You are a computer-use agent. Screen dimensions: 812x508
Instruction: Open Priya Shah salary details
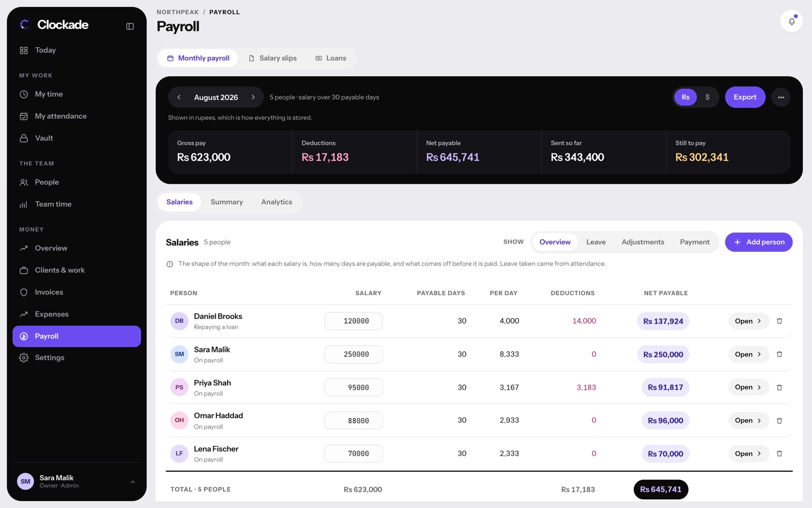click(x=749, y=388)
